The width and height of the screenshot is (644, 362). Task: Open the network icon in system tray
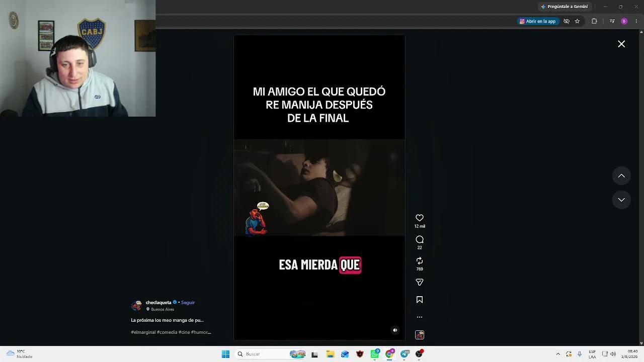click(x=605, y=354)
